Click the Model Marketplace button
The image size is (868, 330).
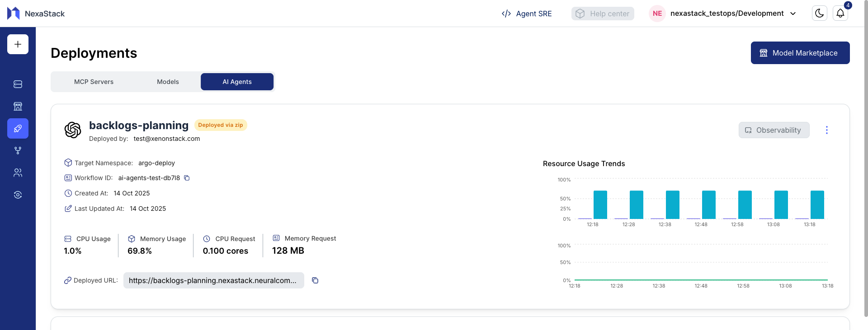click(800, 53)
